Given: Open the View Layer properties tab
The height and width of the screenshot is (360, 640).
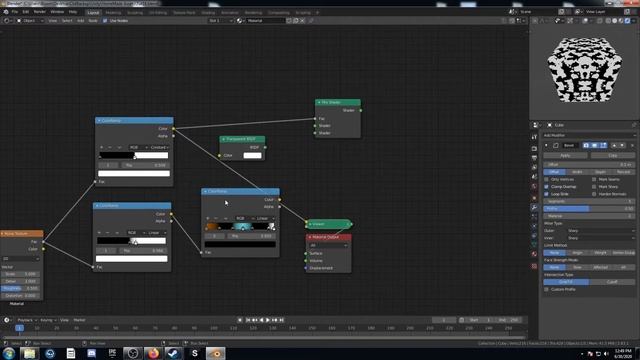Looking at the screenshot, I should pos(534,167).
